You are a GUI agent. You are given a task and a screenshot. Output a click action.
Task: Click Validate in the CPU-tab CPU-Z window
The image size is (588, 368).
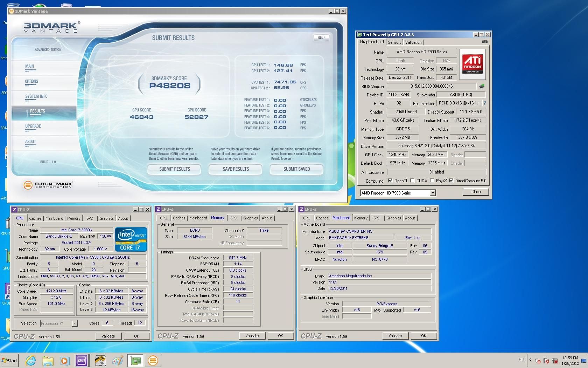coord(108,336)
